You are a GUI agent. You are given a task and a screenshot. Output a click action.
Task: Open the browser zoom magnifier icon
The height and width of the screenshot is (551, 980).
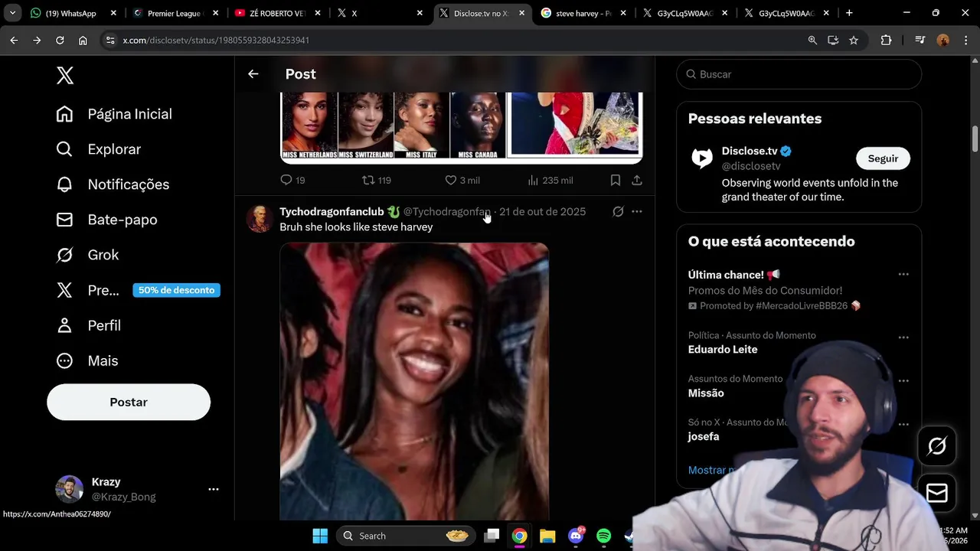point(812,40)
